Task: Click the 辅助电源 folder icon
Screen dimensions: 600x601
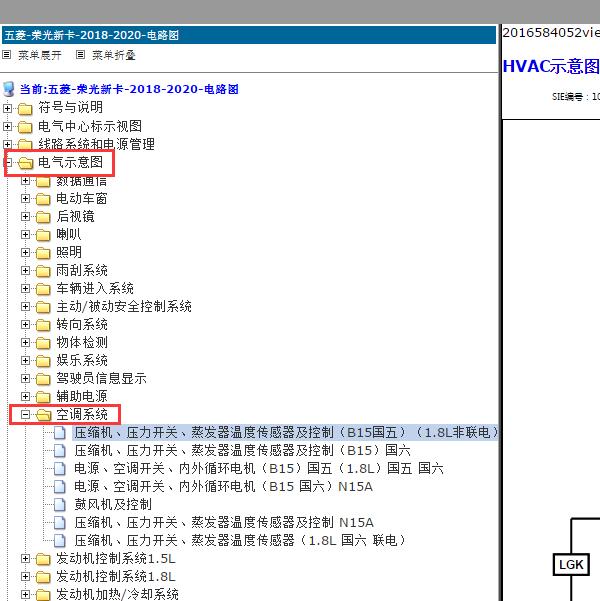Action: pyautogui.click(x=43, y=397)
